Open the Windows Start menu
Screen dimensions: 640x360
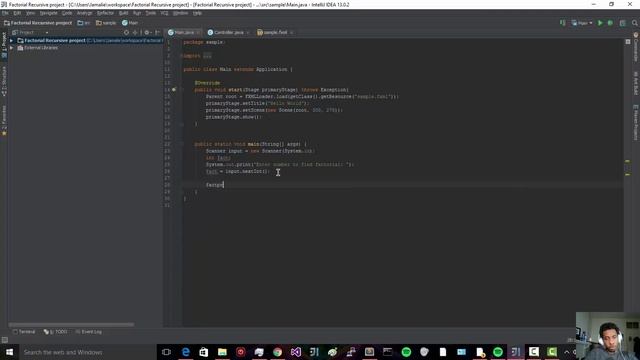9,352
